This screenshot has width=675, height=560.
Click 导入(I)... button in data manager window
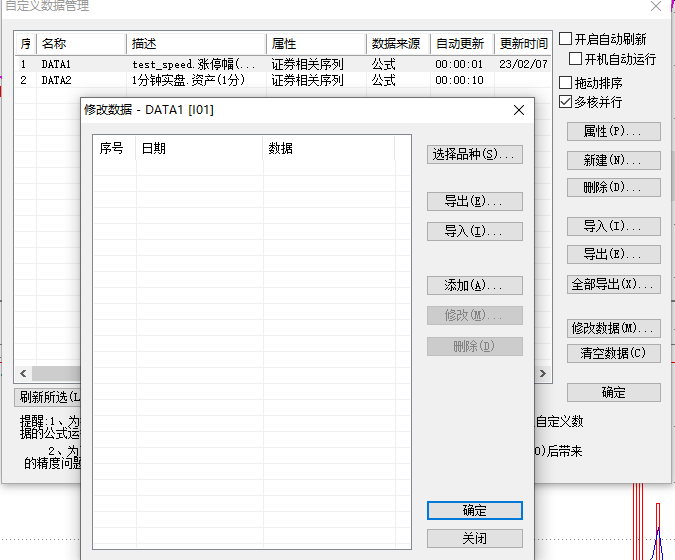[613, 226]
